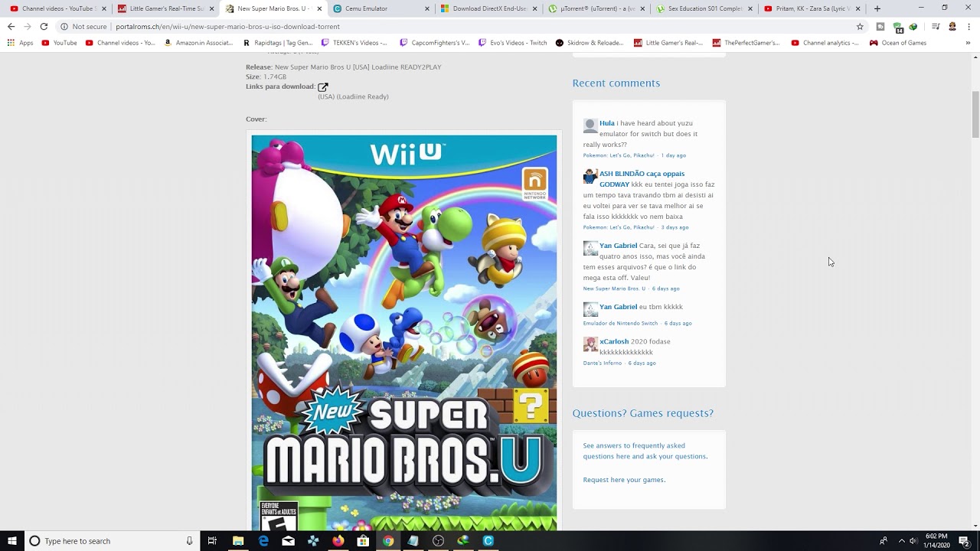Switch to Chrome in the taskbar
The image size is (980, 551).
pyautogui.click(x=388, y=541)
